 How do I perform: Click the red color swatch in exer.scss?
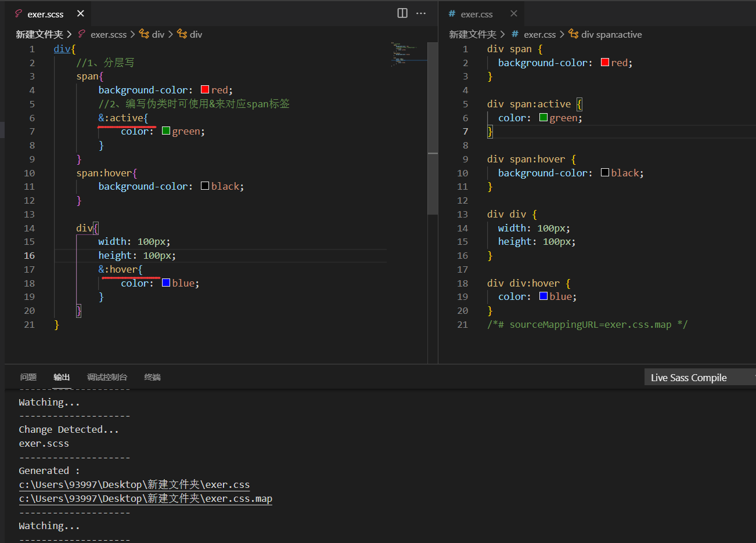coord(205,89)
